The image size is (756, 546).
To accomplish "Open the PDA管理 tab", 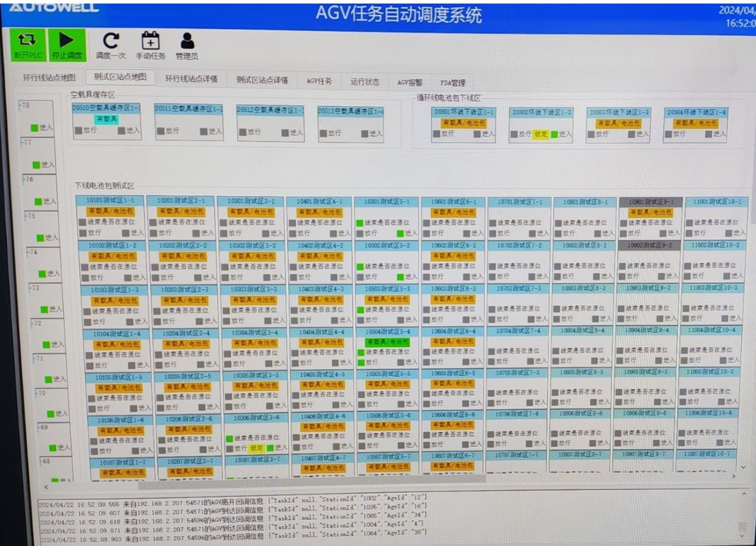I will tap(453, 83).
